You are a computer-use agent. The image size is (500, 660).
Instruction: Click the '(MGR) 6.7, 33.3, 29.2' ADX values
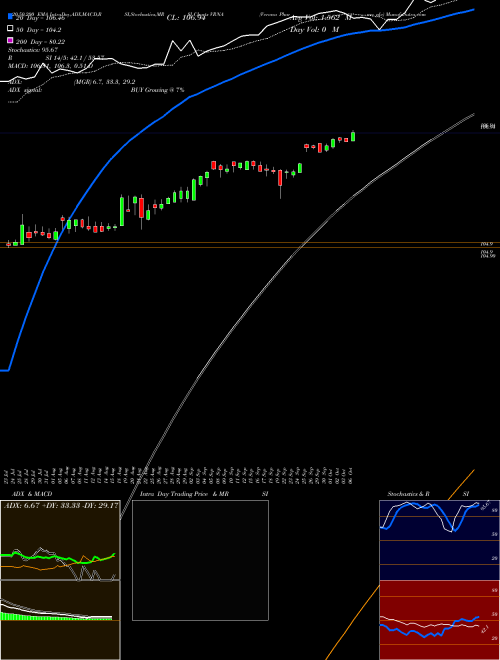click(x=104, y=82)
